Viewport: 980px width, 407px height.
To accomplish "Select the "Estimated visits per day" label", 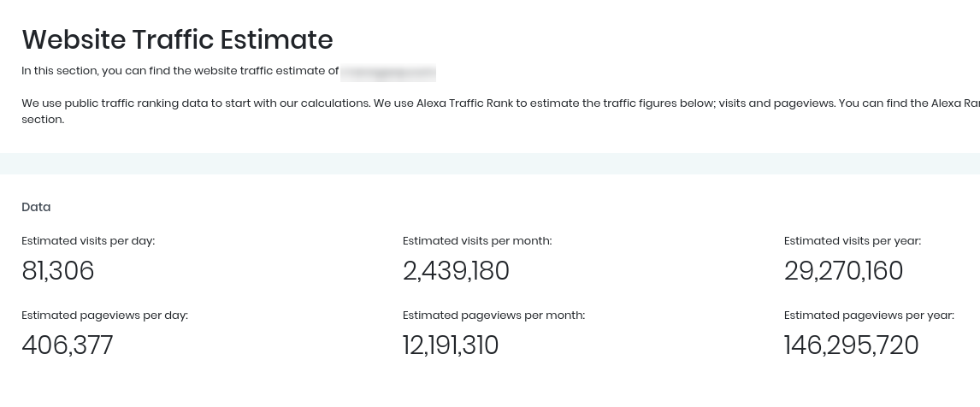I will pos(88,241).
